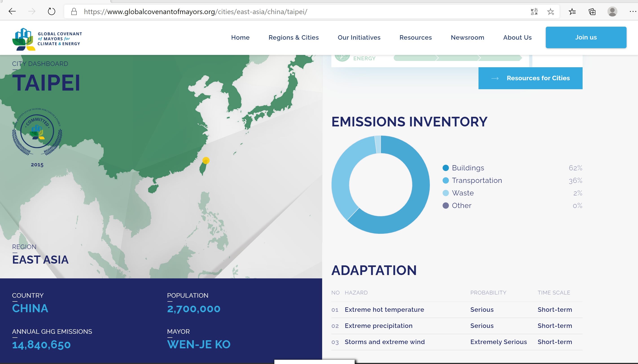This screenshot has width=638, height=364.
Task: Click the Join us button
Action: pyautogui.click(x=586, y=37)
